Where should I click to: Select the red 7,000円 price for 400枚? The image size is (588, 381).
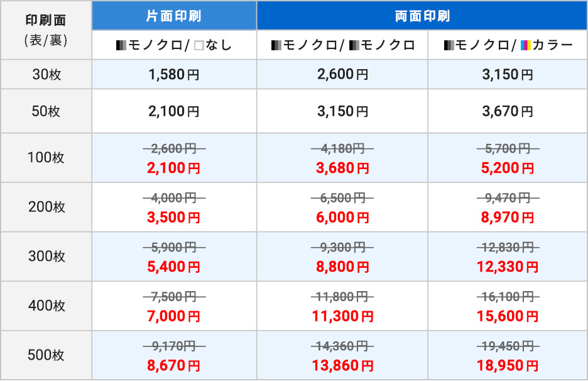(x=174, y=316)
